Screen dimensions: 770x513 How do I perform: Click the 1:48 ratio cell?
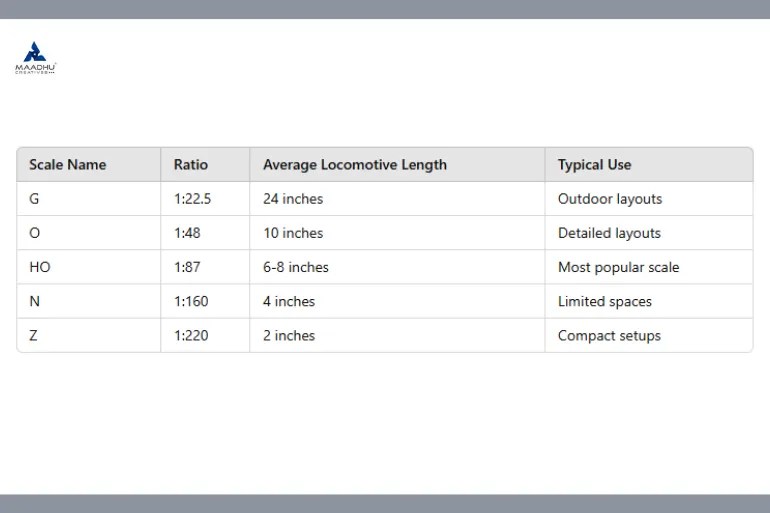[x=205, y=233]
